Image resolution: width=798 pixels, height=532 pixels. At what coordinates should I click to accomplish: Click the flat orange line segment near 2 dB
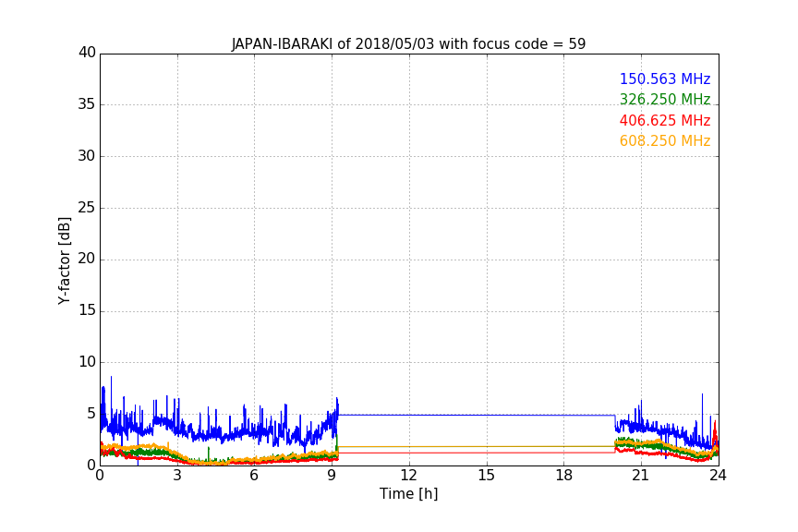476,446
